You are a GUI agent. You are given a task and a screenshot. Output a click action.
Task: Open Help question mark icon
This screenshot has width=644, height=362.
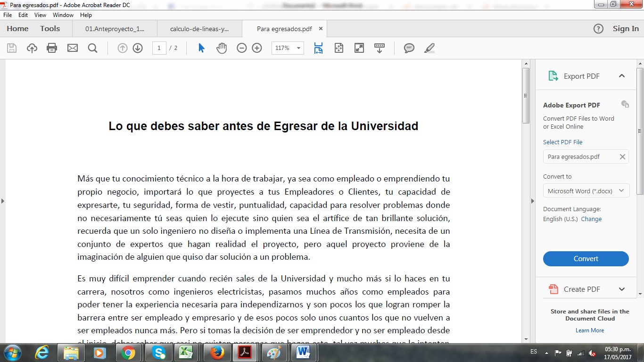pyautogui.click(x=598, y=29)
